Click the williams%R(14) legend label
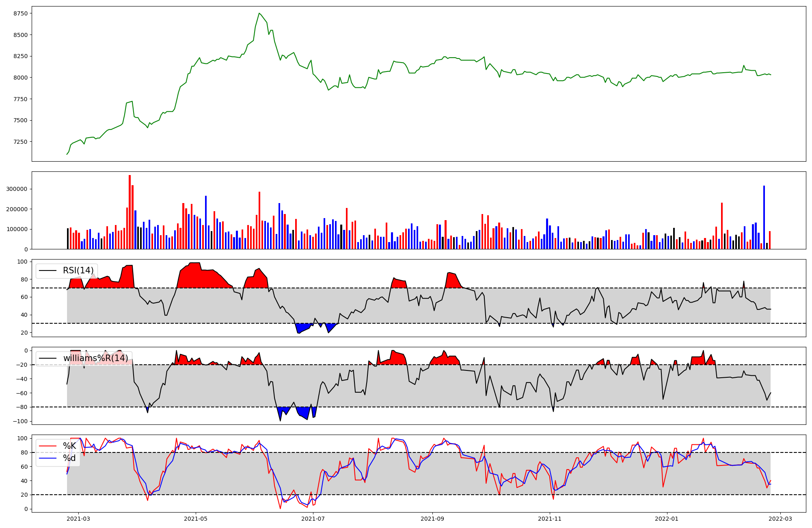This screenshot has height=528, width=812. (x=95, y=358)
